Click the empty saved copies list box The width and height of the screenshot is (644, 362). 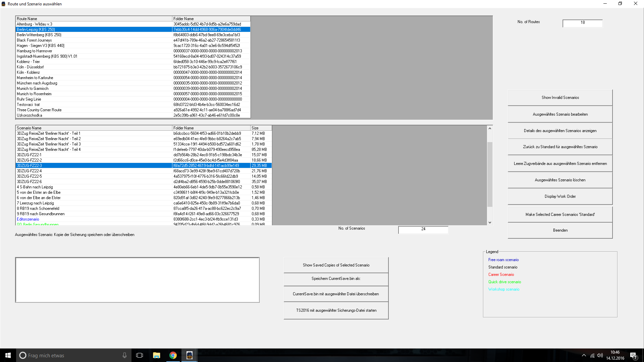tap(137, 280)
